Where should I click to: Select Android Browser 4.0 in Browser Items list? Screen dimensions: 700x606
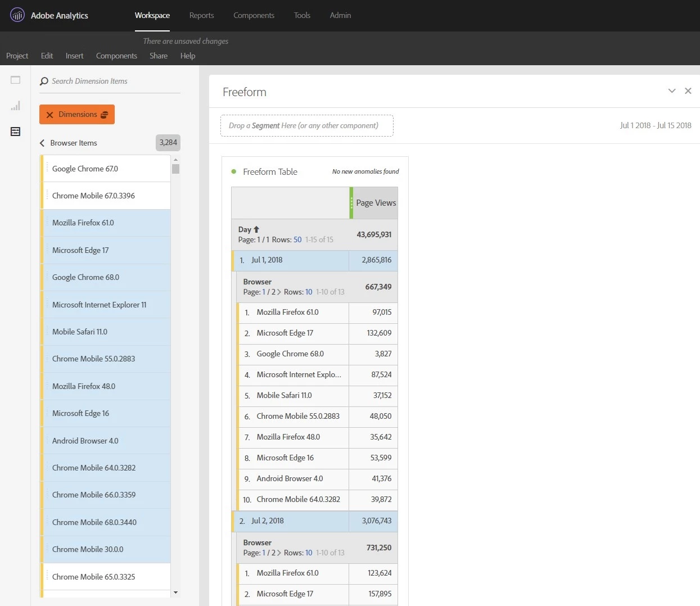(x=105, y=441)
